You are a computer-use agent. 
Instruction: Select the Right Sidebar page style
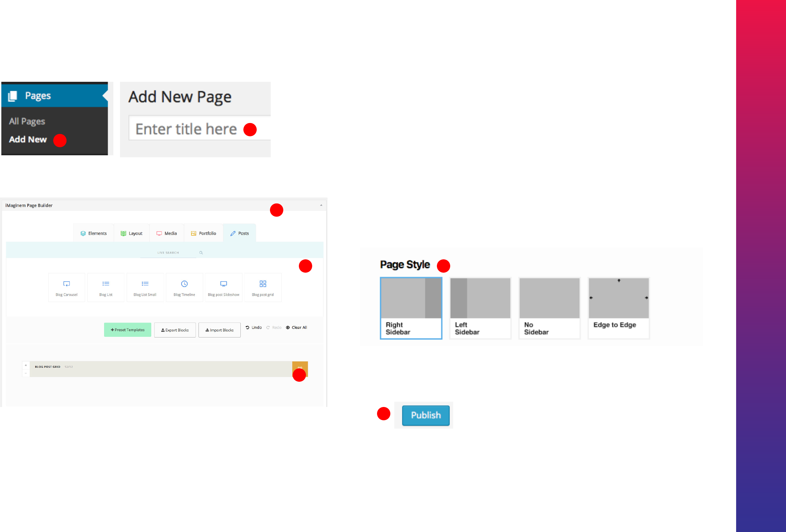click(411, 308)
